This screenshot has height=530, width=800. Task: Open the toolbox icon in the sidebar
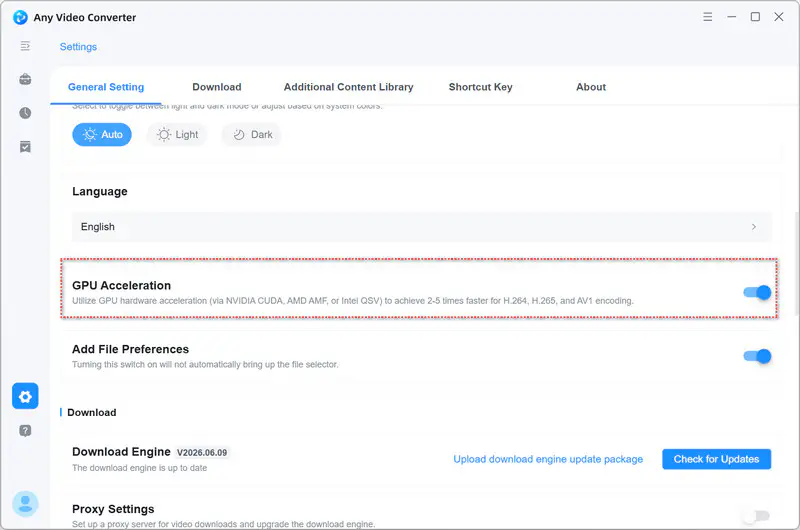[x=25, y=79]
